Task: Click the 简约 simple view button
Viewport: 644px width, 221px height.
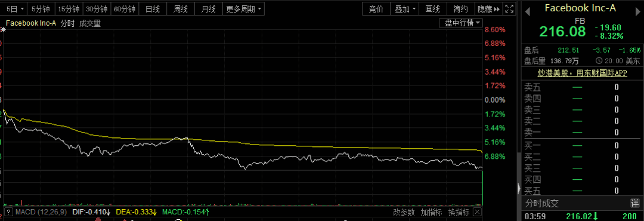Action: tap(461, 8)
